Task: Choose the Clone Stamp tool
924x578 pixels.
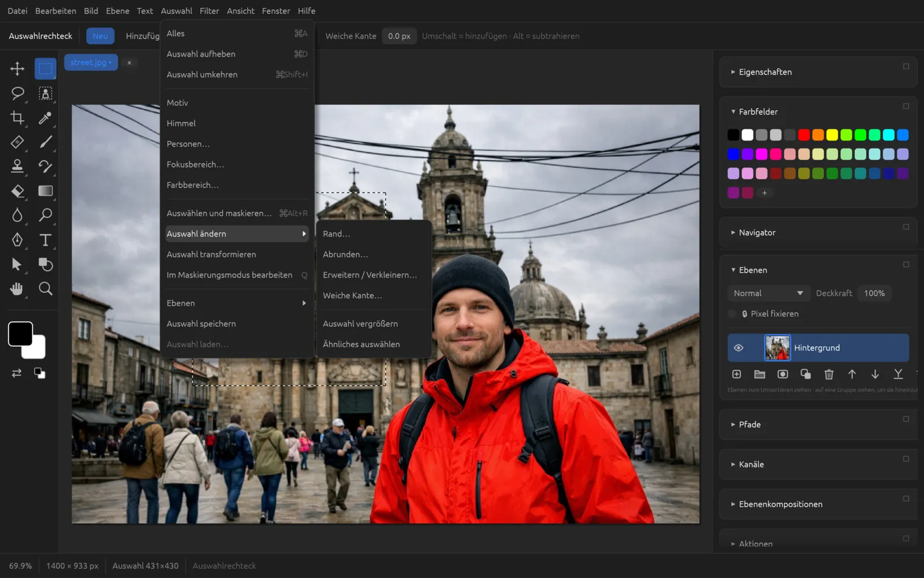Action: [17, 166]
